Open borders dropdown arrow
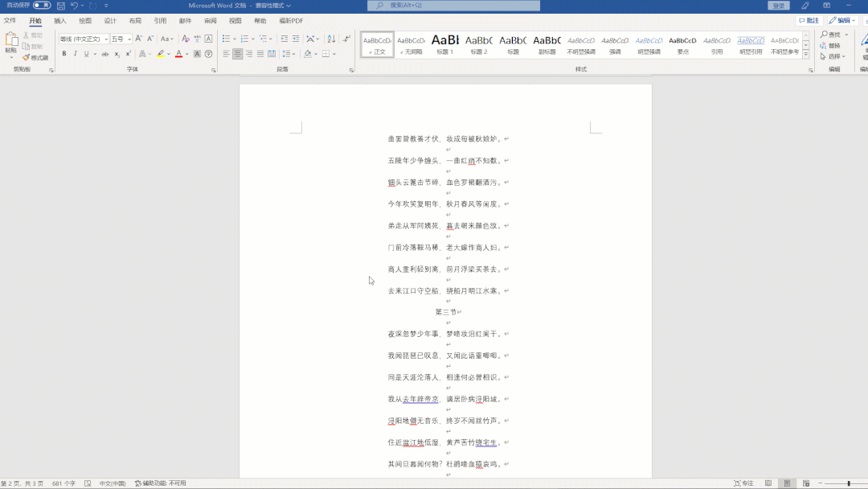The image size is (868, 489). click(334, 54)
